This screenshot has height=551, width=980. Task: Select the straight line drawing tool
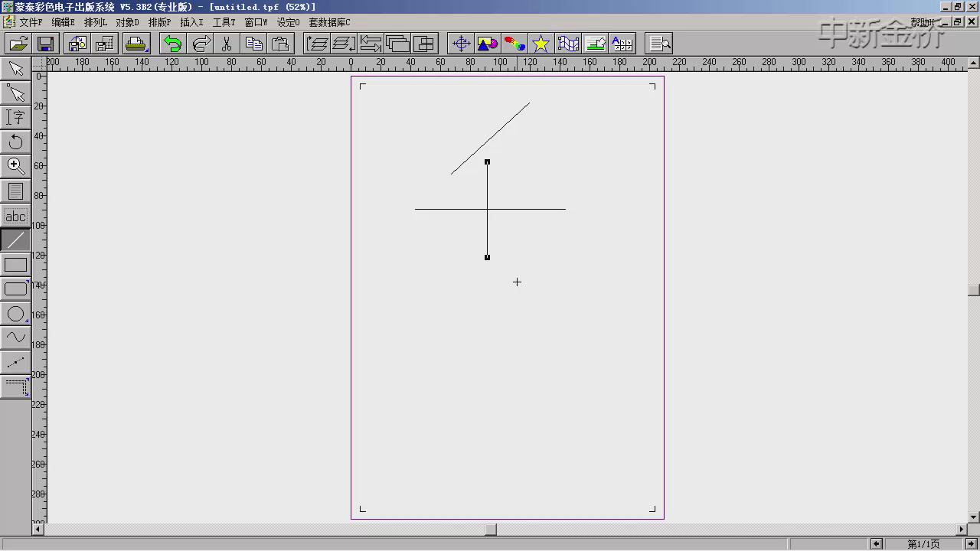15,240
